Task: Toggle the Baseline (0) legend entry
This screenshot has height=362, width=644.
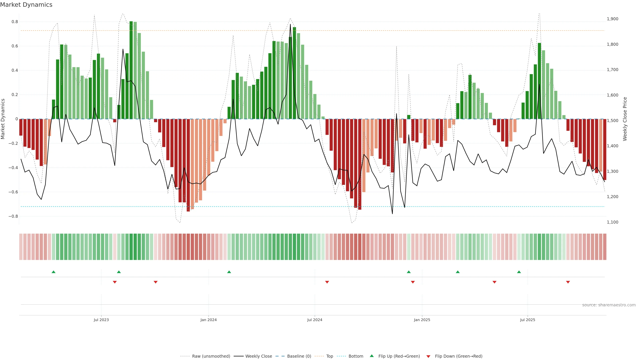Action: pyautogui.click(x=299, y=356)
